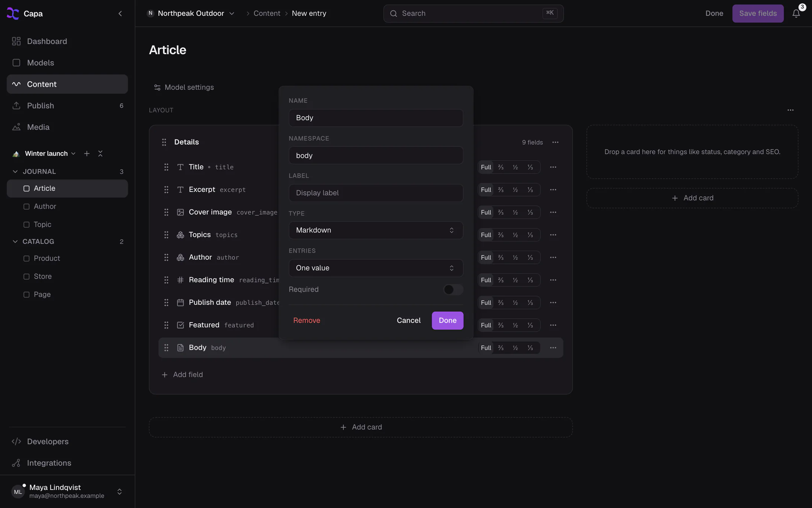The width and height of the screenshot is (812, 508).
Task: Open more options for the Title field
Action: pos(553,167)
